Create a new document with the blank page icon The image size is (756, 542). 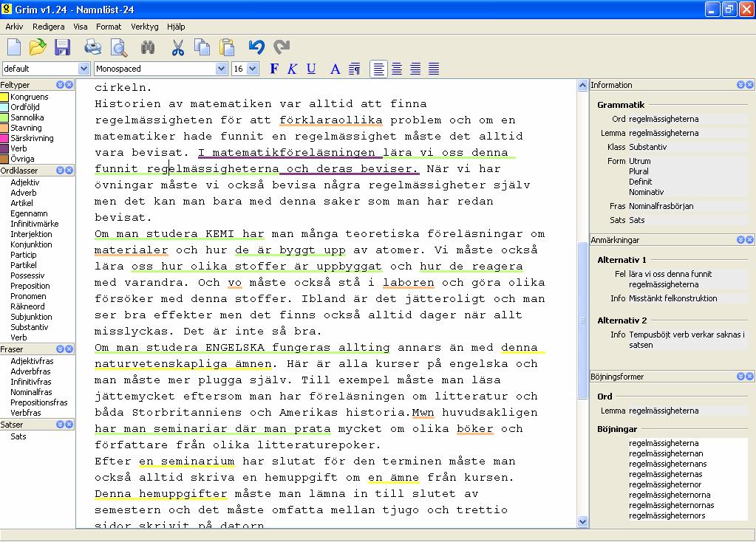pyautogui.click(x=14, y=47)
